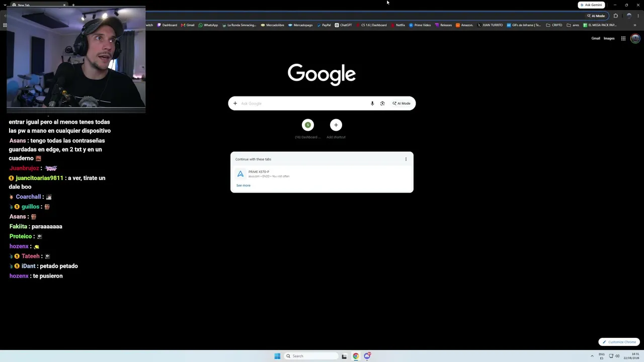Screen dimensions: 644x362
Task: Open a new browser tab with plus button
Action: point(73,5)
